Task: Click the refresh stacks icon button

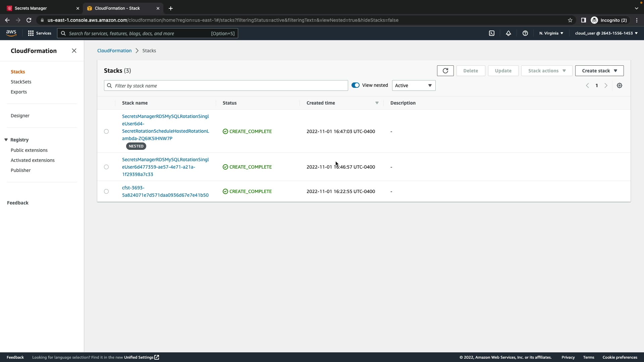Action: point(445,71)
